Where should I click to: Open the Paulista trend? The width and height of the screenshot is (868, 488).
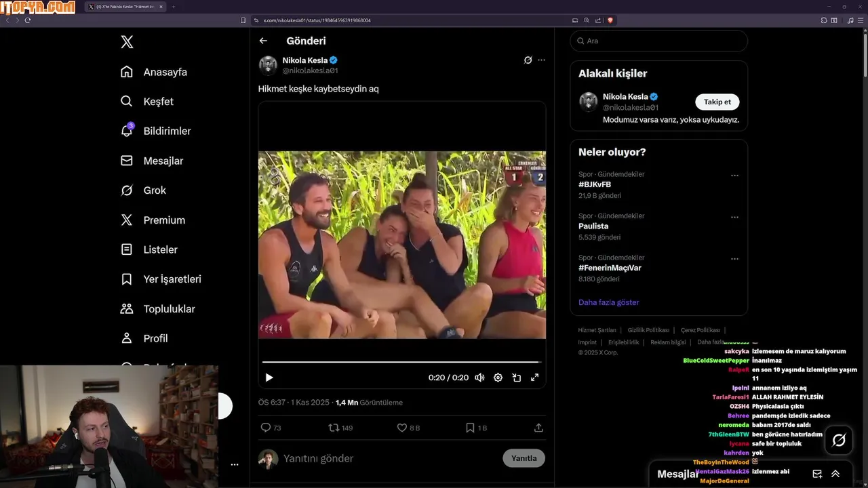[x=593, y=226]
